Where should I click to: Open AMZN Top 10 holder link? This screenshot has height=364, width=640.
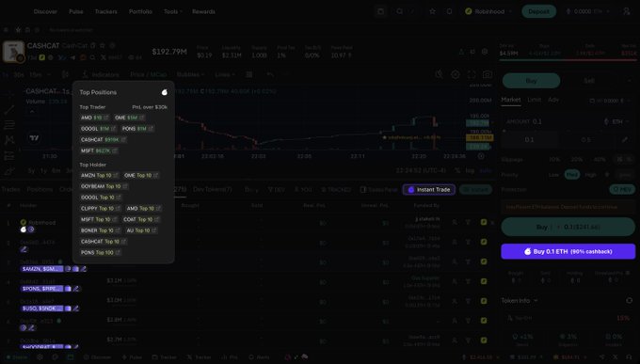pyautogui.click(x=116, y=175)
